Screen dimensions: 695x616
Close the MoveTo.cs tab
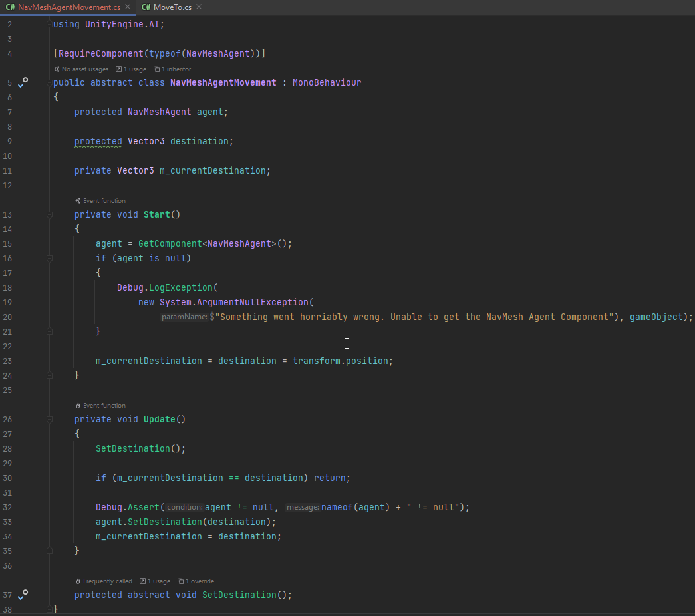point(199,7)
